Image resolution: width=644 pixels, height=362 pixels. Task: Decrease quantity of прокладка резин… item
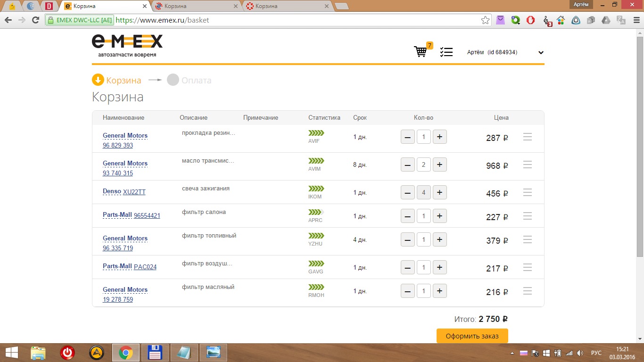click(408, 137)
